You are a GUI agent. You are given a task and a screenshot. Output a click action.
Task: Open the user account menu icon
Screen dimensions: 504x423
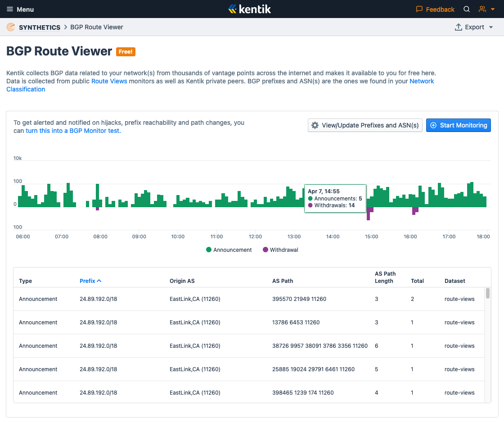pos(482,9)
